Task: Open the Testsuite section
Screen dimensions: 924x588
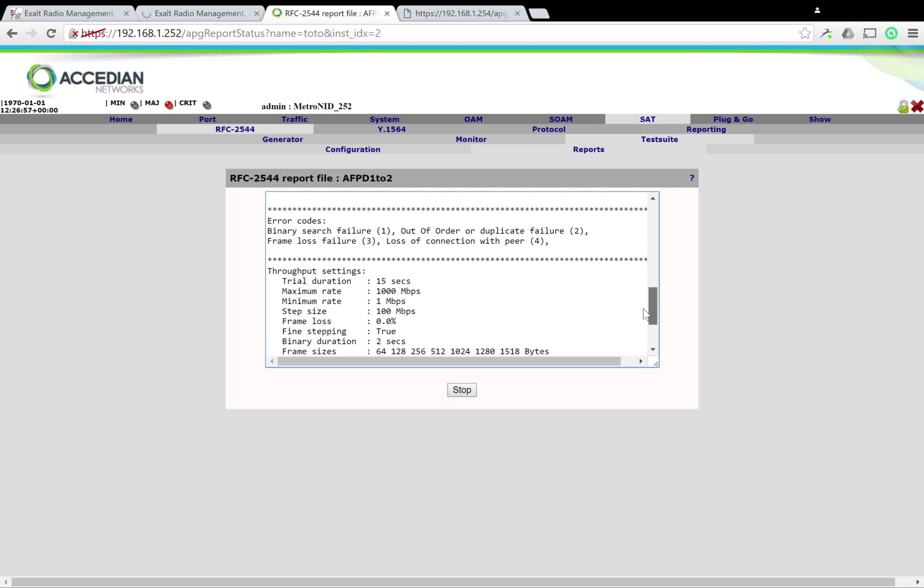Action: 659,139
